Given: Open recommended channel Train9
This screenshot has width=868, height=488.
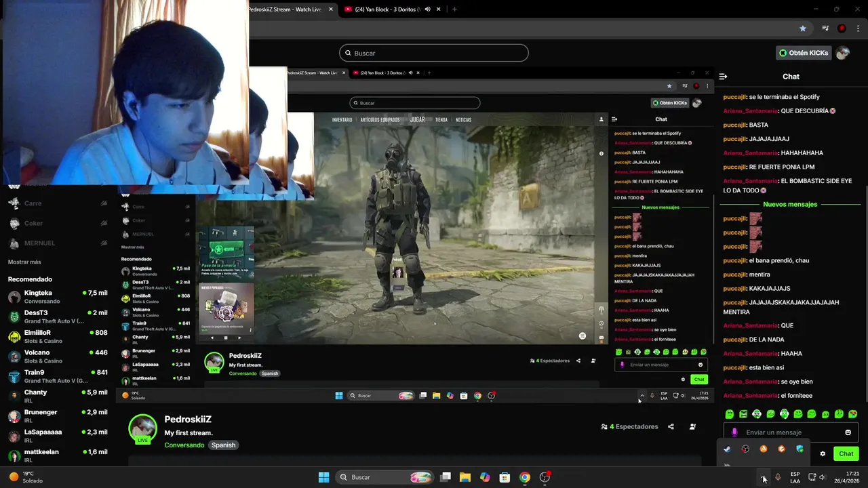Looking at the screenshot, I should coord(58,376).
